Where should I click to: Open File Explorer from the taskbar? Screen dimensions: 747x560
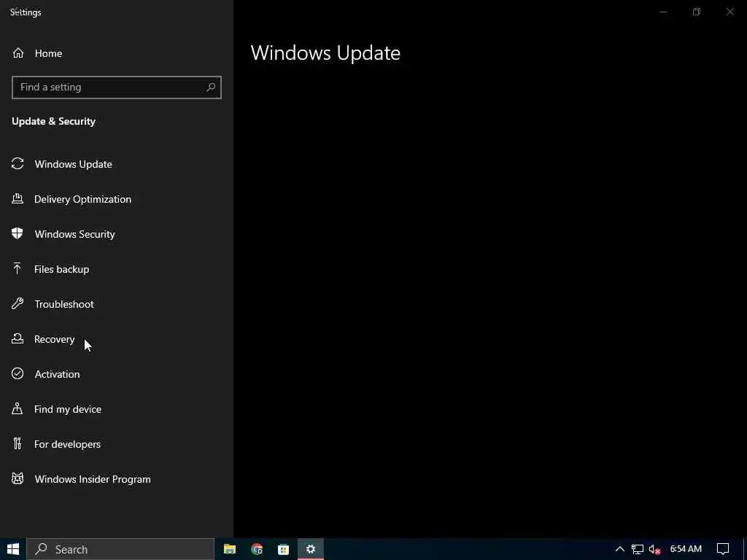point(230,549)
